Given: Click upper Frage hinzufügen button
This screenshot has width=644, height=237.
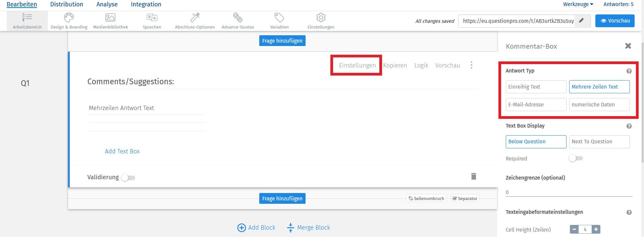Looking at the screenshot, I should pyautogui.click(x=282, y=41).
